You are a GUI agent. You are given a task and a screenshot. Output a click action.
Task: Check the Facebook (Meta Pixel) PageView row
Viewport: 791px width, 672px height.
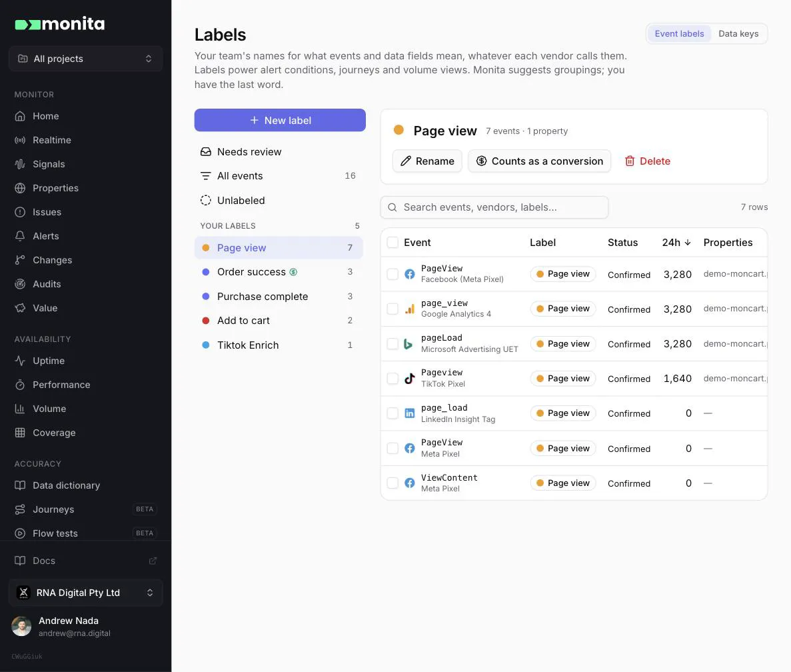[393, 274]
